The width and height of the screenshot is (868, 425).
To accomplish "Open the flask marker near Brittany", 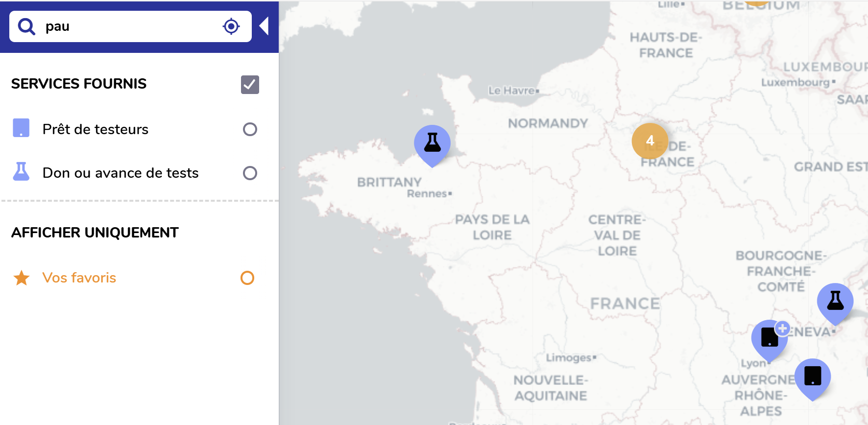I will click(432, 143).
